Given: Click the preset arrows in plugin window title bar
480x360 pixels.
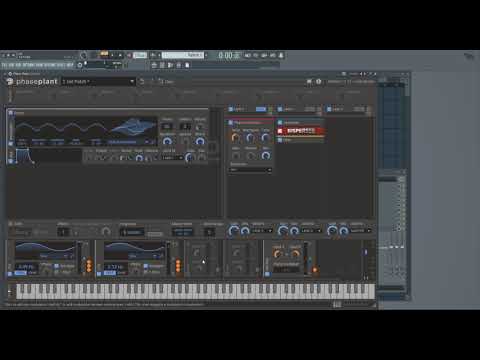Looking at the screenshot, I should (362, 74).
